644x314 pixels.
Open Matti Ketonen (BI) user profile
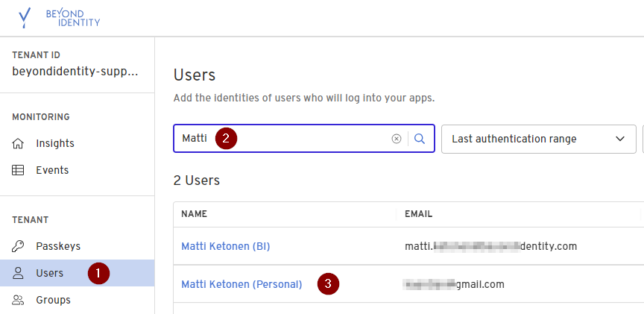coord(225,246)
